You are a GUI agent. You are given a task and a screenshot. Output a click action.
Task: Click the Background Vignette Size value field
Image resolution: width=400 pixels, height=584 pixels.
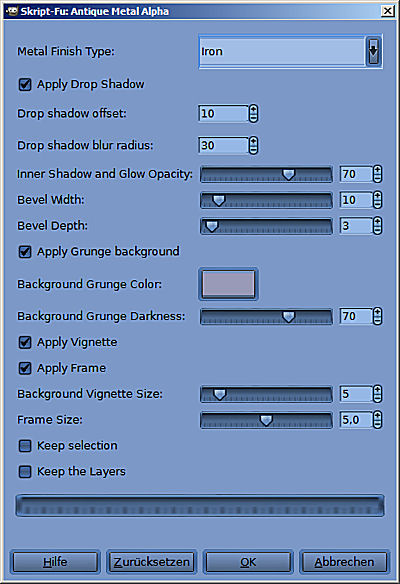[x=356, y=394]
